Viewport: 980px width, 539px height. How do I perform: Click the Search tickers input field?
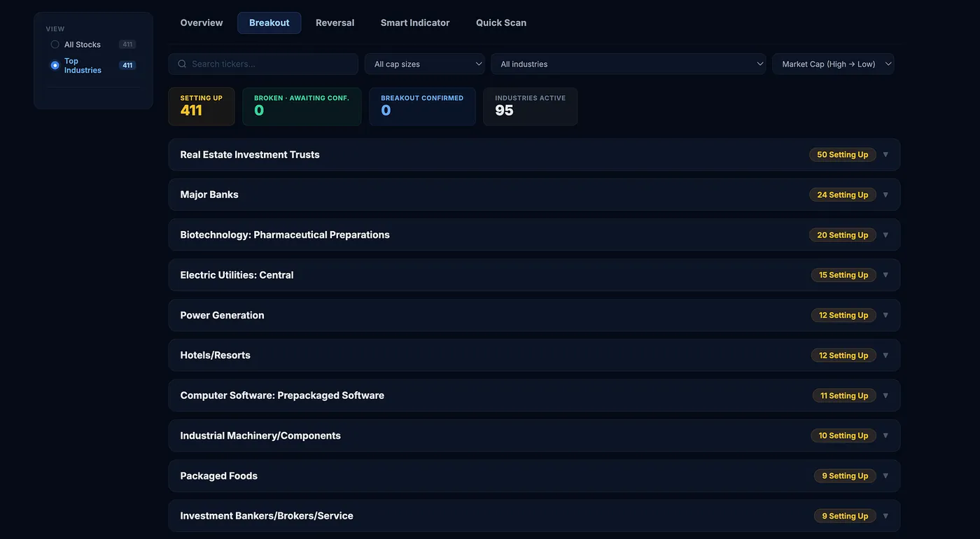coord(263,64)
